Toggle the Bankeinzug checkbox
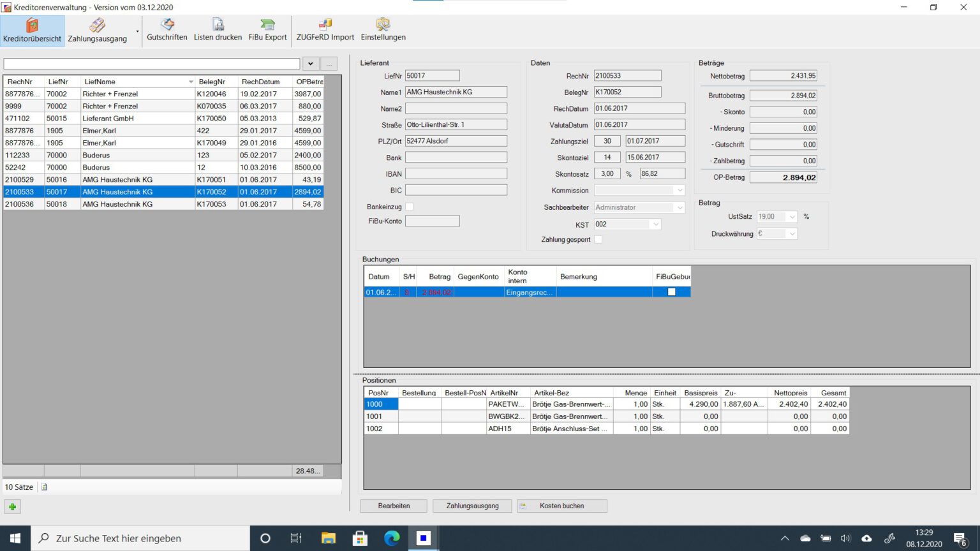This screenshot has height=551, width=980. pyautogui.click(x=410, y=207)
